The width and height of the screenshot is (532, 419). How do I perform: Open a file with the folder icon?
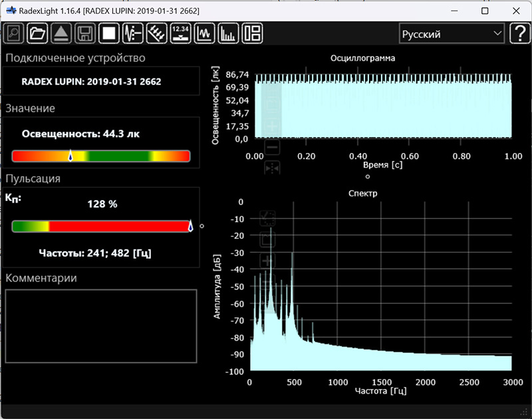pos(38,33)
